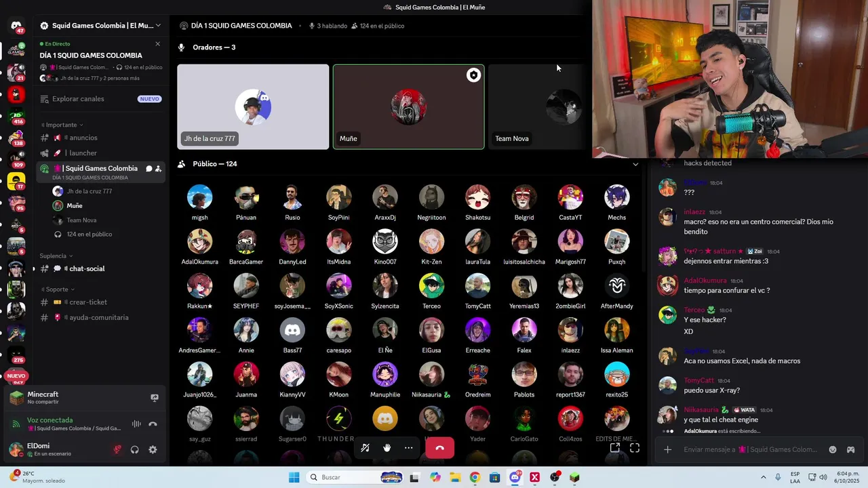Viewport: 868px width, 488px height.
Task: Click Niikasauria username in chat
Action: click(x=702, y=410)
